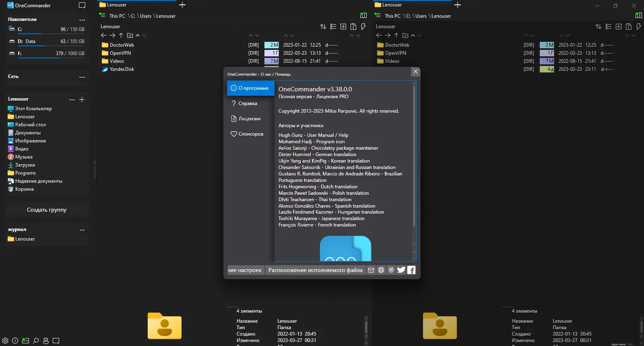
Task: Expand the up chevron in right pane navigation
Action: 413,35
